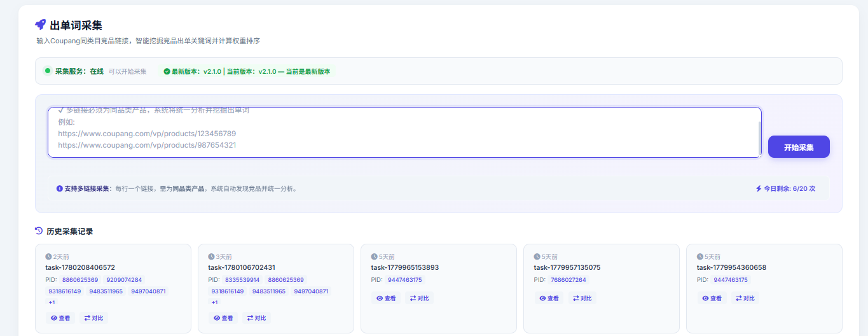Screen dimensions: 868x336
Task: Focus the Coupang link input textarea
Action: tap(404, 132)
